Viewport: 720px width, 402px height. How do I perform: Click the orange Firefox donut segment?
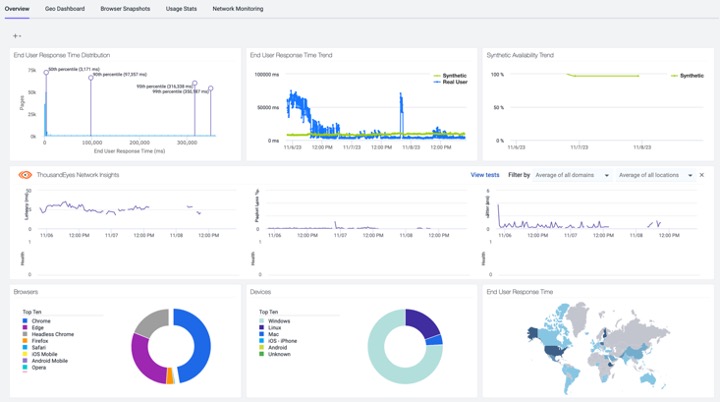click(x=170, y=376)
